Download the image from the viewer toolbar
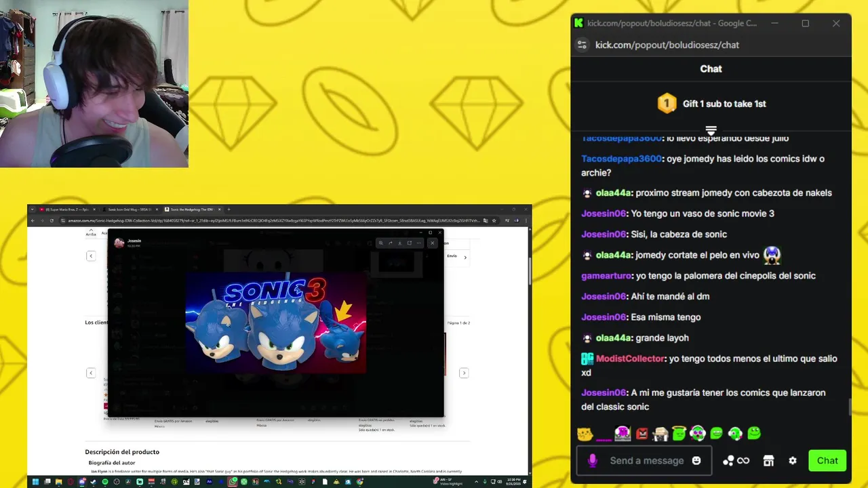This screenshot has width=868, height=488. pos(400,243)
